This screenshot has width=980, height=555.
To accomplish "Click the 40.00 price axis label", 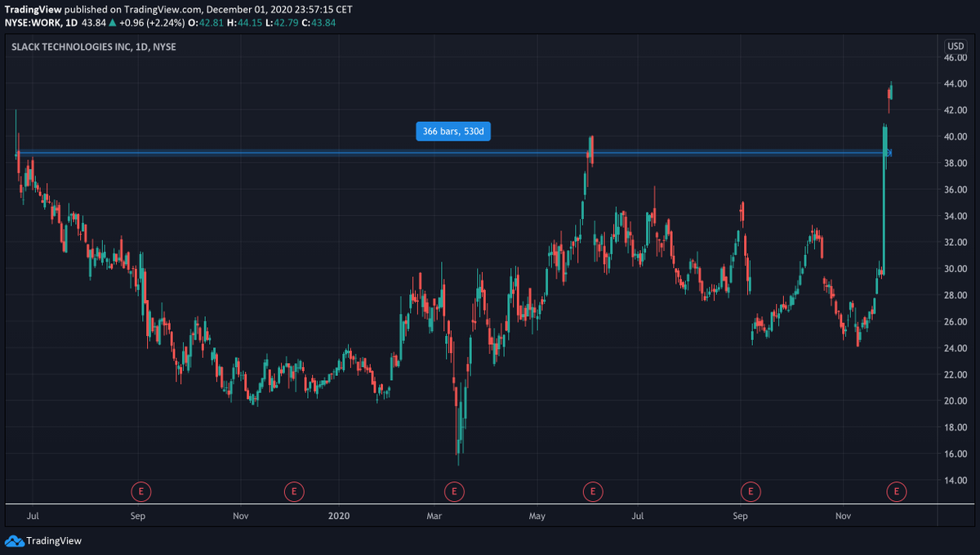I will click(955, 137).
